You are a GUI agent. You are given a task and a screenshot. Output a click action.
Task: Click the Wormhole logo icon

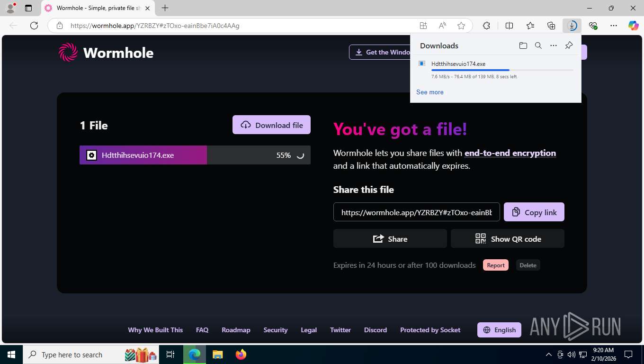pyautogui.click(x=68, y=52)
